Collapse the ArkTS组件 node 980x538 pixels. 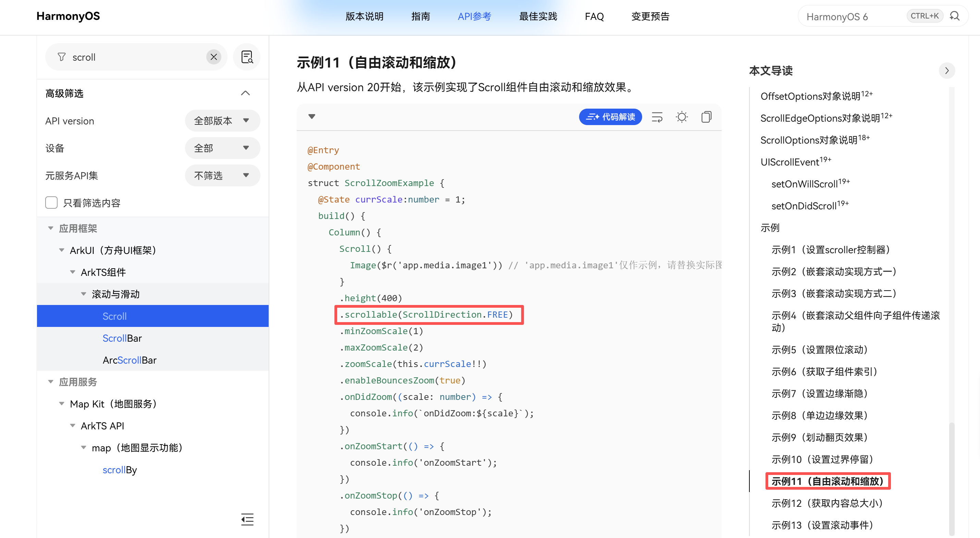tap(73, 272)
